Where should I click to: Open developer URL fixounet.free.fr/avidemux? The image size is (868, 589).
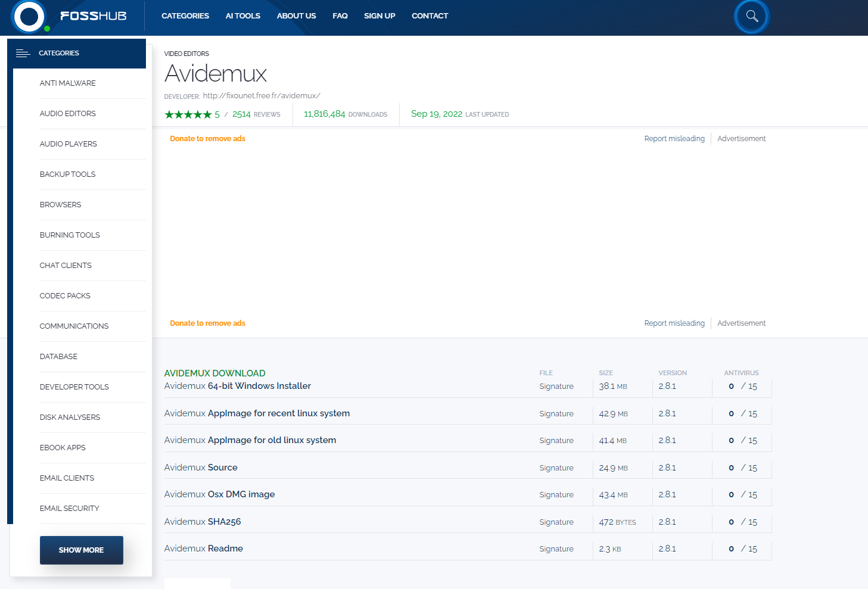[x=262, y=96]
